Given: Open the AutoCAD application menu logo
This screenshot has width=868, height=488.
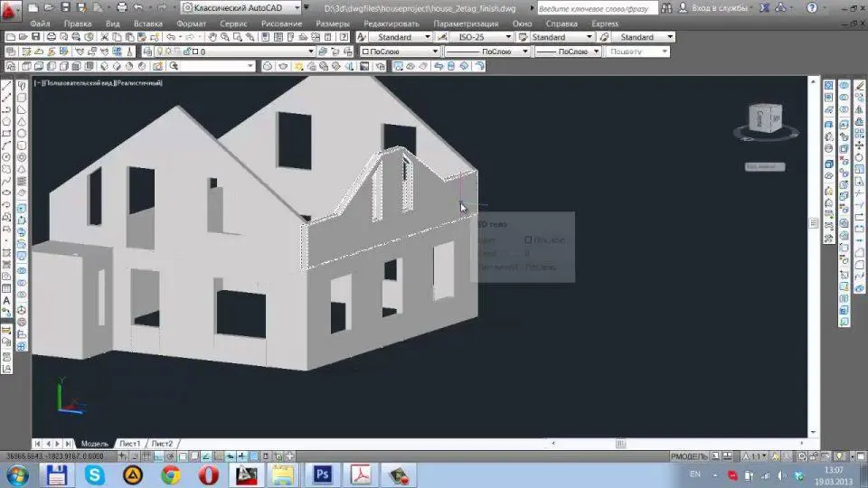Looking at the screenshot, I should pos(10,9).
